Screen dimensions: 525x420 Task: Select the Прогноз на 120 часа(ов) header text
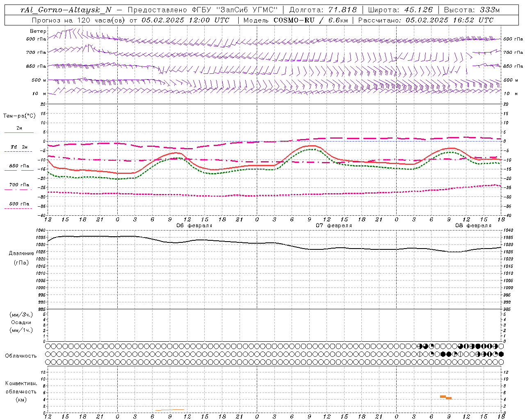[78, 20]
